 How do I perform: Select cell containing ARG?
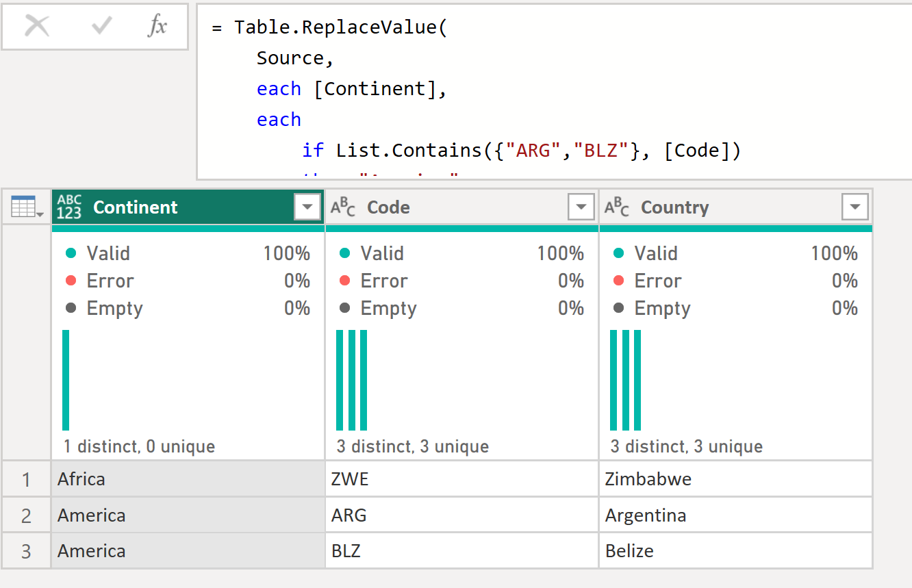[x=462, y=515]
